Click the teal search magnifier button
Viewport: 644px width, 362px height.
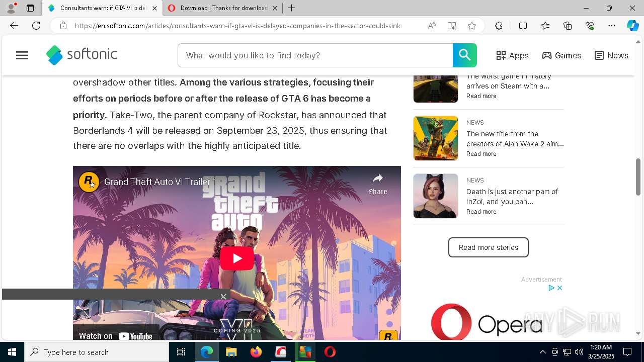[464, 55]
